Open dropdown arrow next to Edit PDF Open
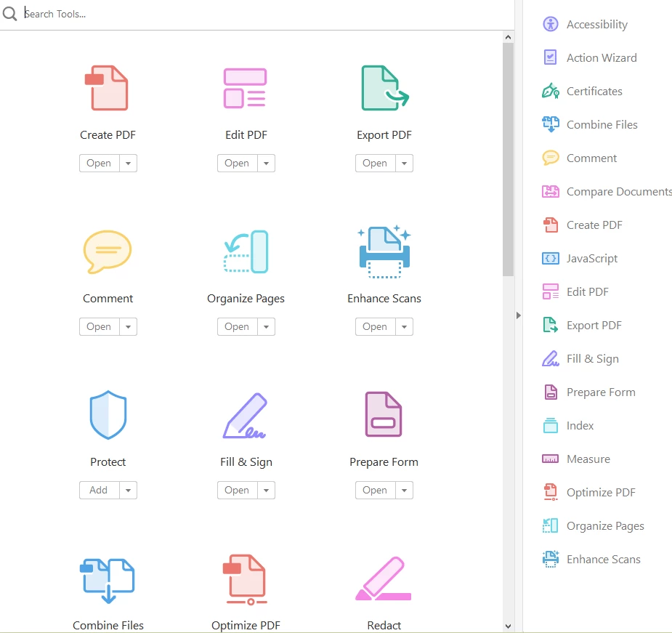Image resolution: width=672 pixels, height=633 pixels. point(266,164)
